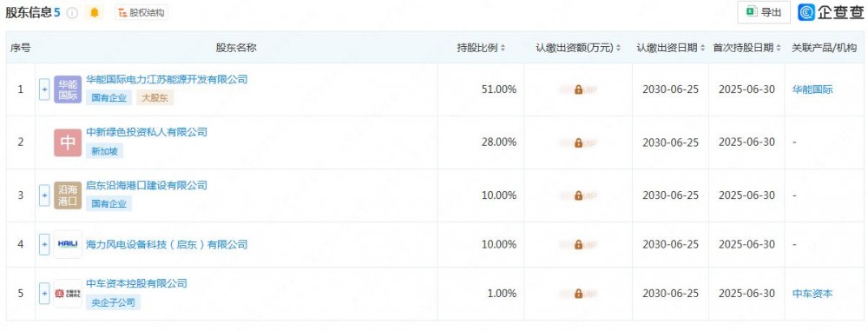This screenshot has width=868, height=331.
Task: Click the 企查查 logo
Action: [831, 13]
